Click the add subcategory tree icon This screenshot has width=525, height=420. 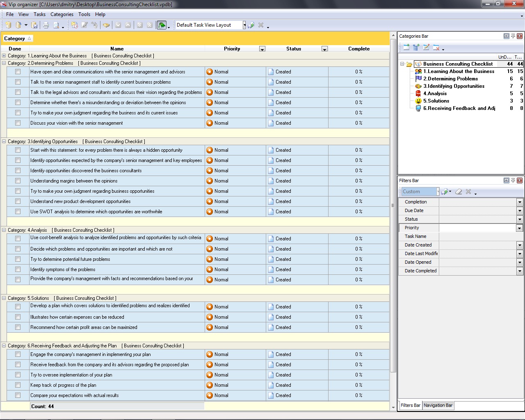click(x=416, y=48)
